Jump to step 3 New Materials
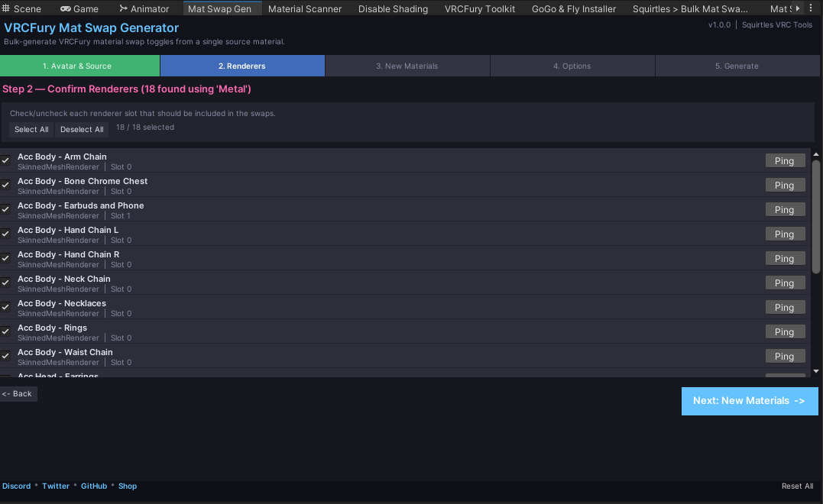The width and height of the screenshot is (823, 504). tap(407, 66)
